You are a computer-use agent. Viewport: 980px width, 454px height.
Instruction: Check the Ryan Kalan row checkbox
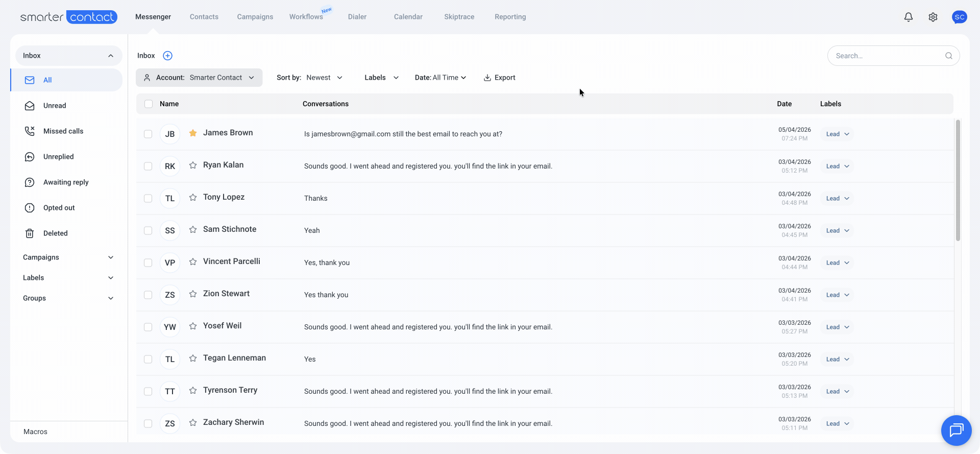pos(148,166)
